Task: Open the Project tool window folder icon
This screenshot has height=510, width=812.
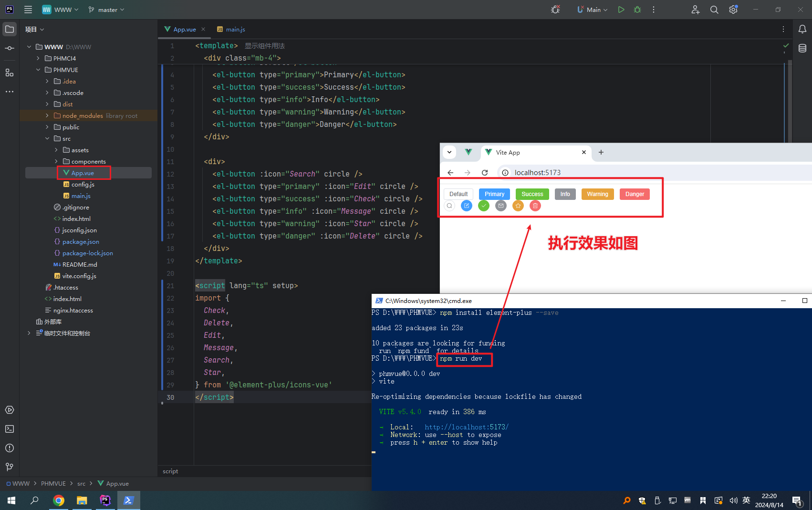Action: (x=10, y=29)
